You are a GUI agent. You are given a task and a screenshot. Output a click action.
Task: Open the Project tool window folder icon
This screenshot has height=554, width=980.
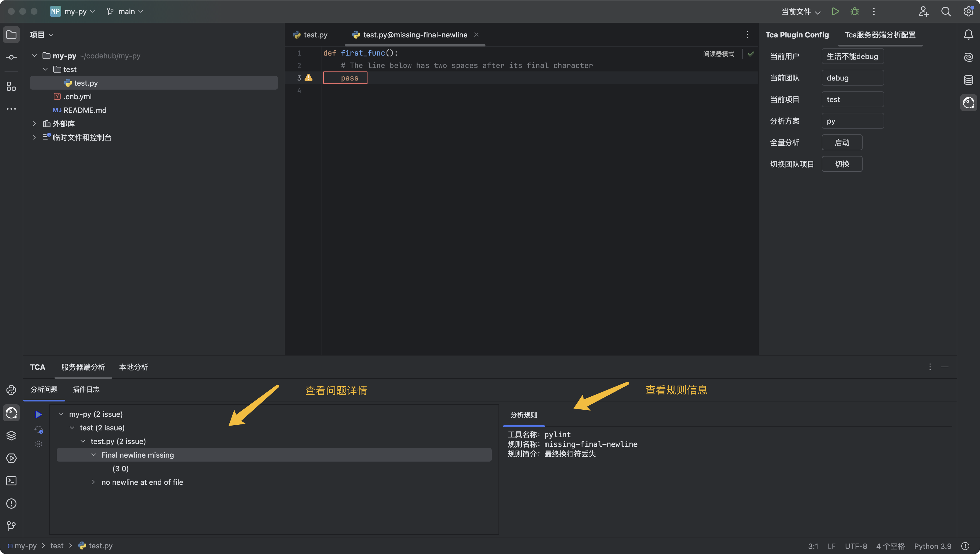click(11, 35)
